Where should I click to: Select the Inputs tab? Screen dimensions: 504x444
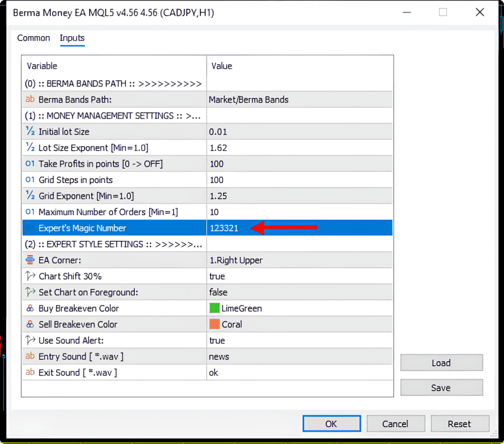tap(72, 38)
